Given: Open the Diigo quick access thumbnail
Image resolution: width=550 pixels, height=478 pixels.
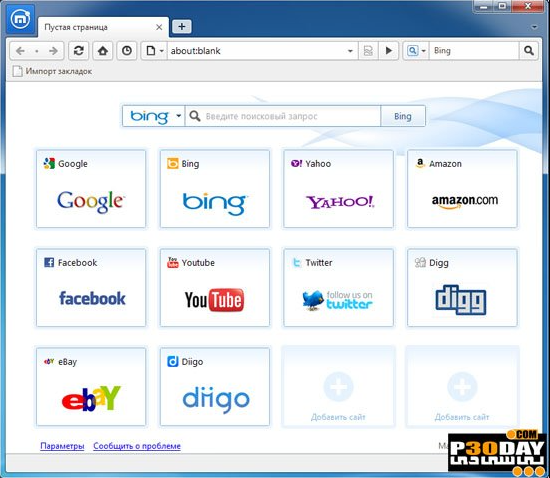Looking at the screenshot, I should (215, 387).
